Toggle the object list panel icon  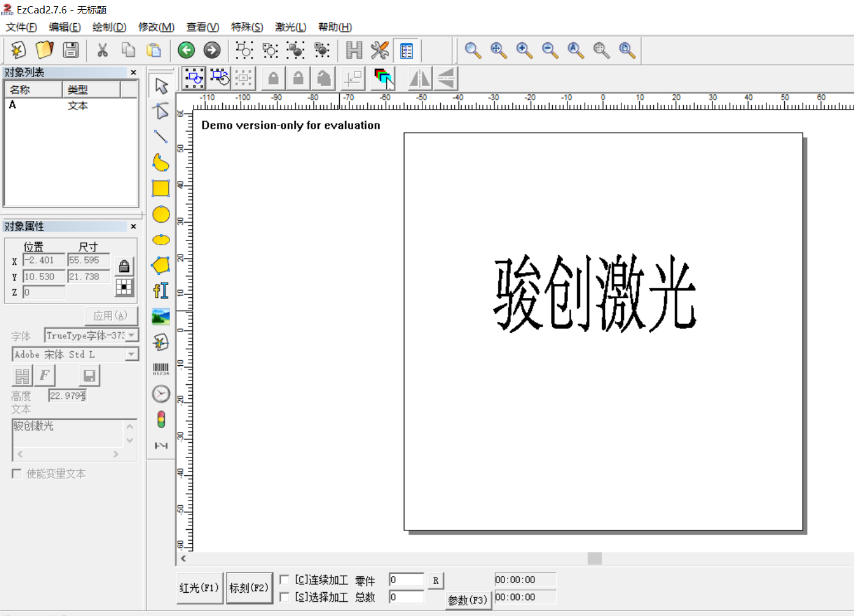click(406, 50)
